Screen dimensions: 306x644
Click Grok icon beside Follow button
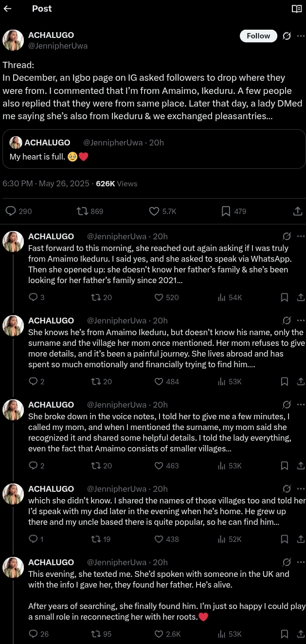[x=287, y=36]
